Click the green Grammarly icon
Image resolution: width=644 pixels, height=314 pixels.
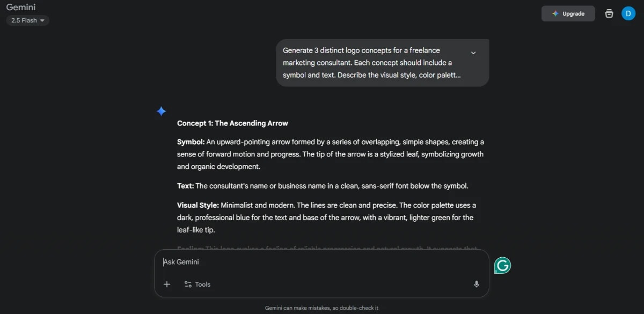(x=502, y=265)
